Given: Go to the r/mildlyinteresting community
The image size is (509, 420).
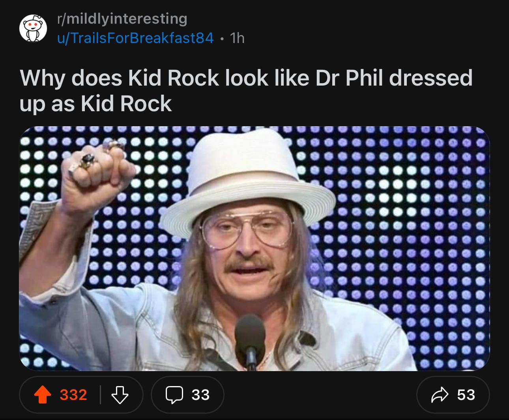Looking at the screenshot, I should point(122,18).
